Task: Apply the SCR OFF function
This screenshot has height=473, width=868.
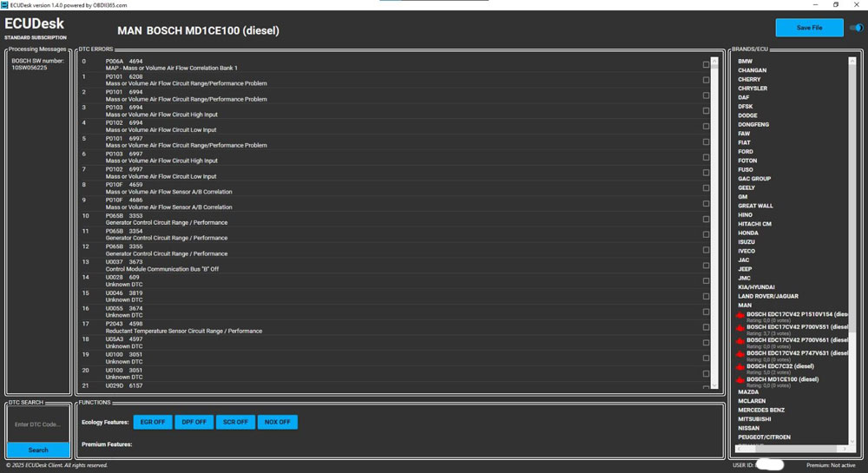Action: 236,422
